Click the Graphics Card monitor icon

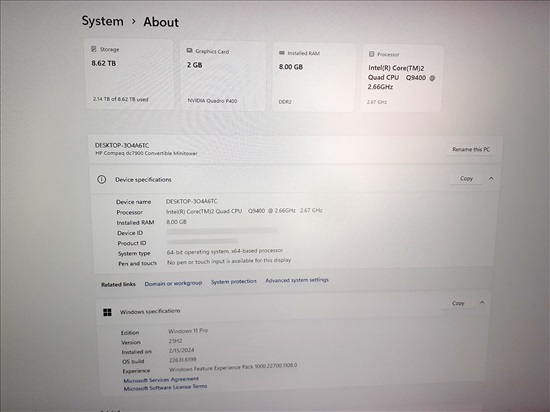189,50
